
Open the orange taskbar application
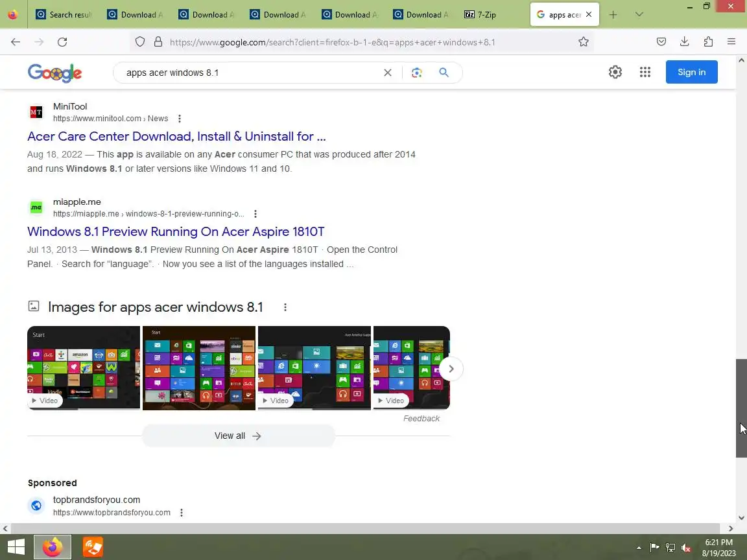click(93, 546)
